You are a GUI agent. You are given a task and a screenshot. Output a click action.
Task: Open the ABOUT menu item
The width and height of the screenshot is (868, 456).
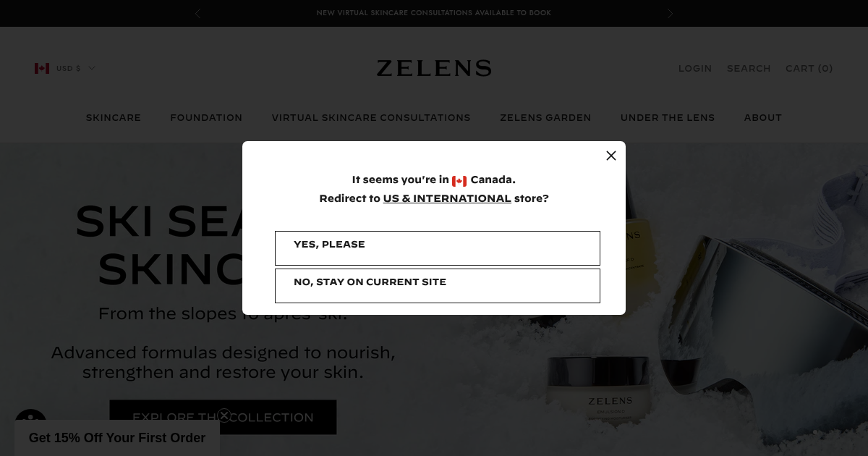[762, 117]
